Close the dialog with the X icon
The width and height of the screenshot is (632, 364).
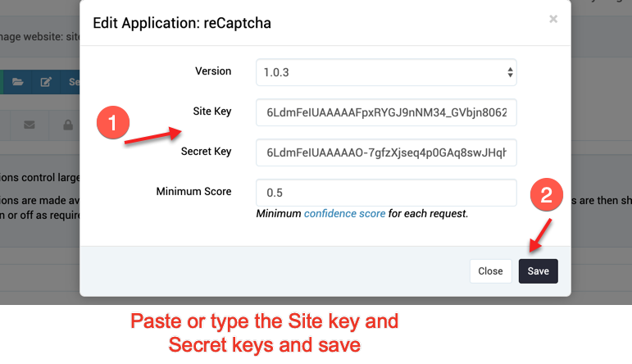point(553,19)
